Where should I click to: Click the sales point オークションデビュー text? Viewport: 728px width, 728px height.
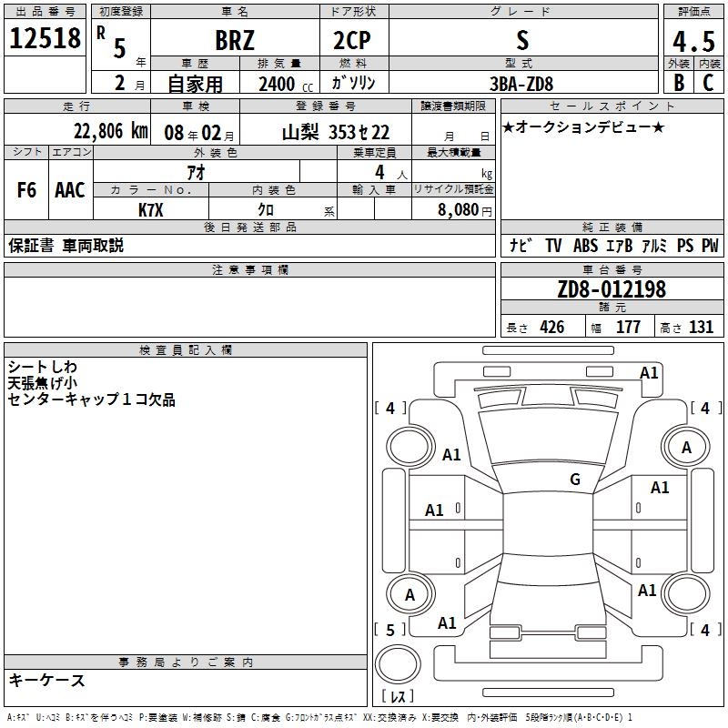click(x=583, y=126)
